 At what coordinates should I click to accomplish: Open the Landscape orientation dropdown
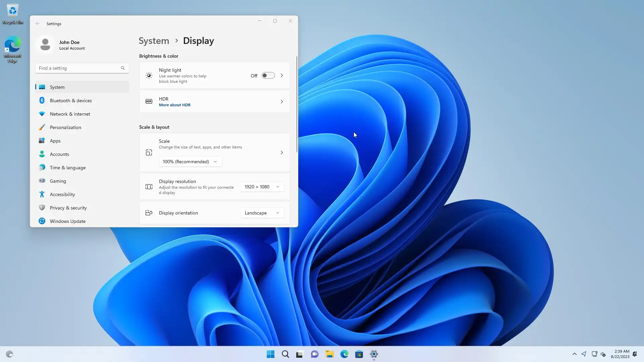262,213
